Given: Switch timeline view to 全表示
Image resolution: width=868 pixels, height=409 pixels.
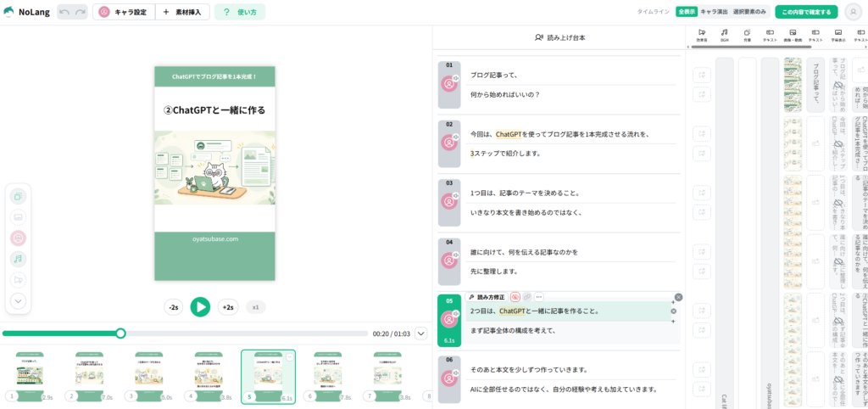Looking at the screenshot, I should 687,11.
